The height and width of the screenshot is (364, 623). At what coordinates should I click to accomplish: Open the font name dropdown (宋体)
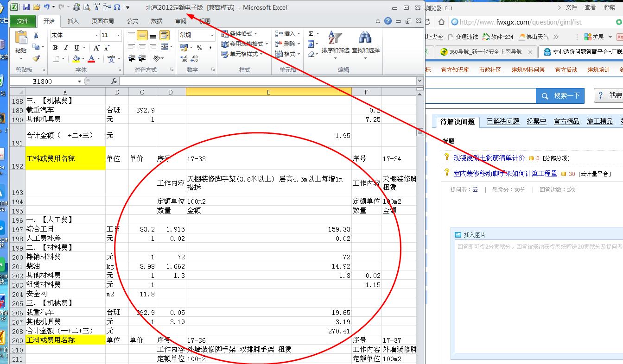tap(96, 35)
